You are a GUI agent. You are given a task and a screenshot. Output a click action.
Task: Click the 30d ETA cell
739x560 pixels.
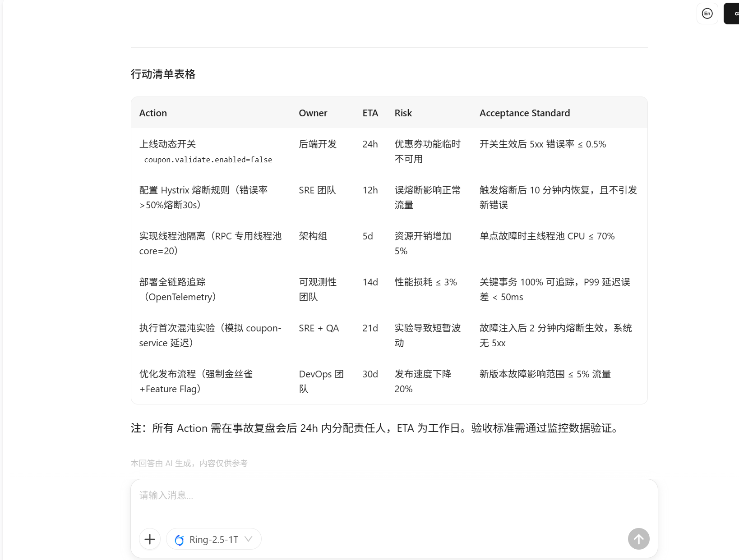pyautogui.click(x=370, y=374)
